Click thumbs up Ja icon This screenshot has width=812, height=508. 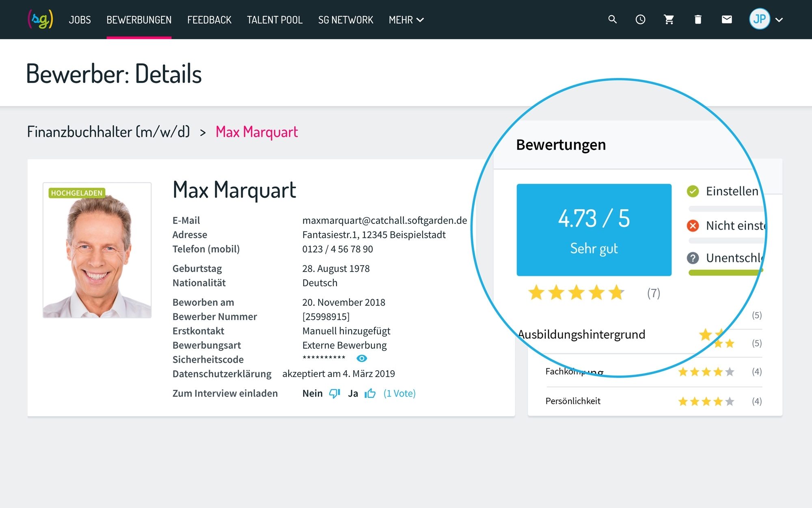370,393
